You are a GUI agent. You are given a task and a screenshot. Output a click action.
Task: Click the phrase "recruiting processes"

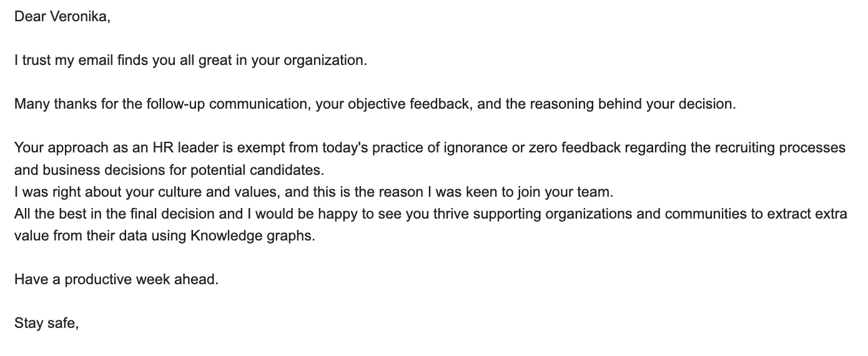point(779,148)
